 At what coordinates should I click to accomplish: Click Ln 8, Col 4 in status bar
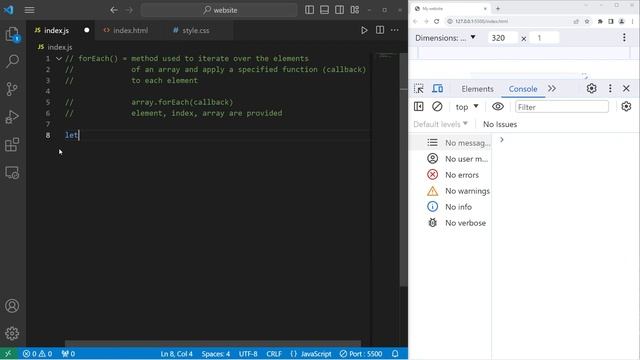click(x=176, y=353)
